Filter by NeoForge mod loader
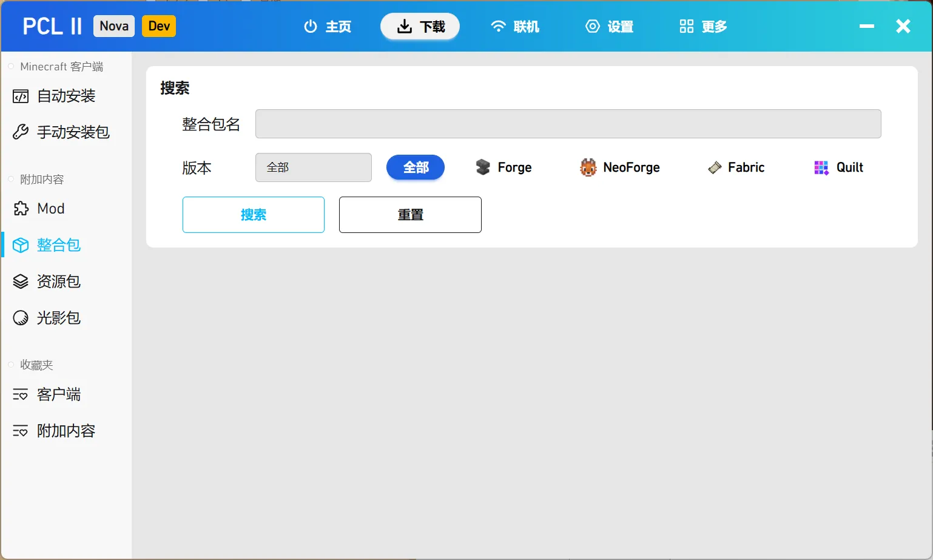The height and width of the screenshot is (560, 933). [620, 167]
